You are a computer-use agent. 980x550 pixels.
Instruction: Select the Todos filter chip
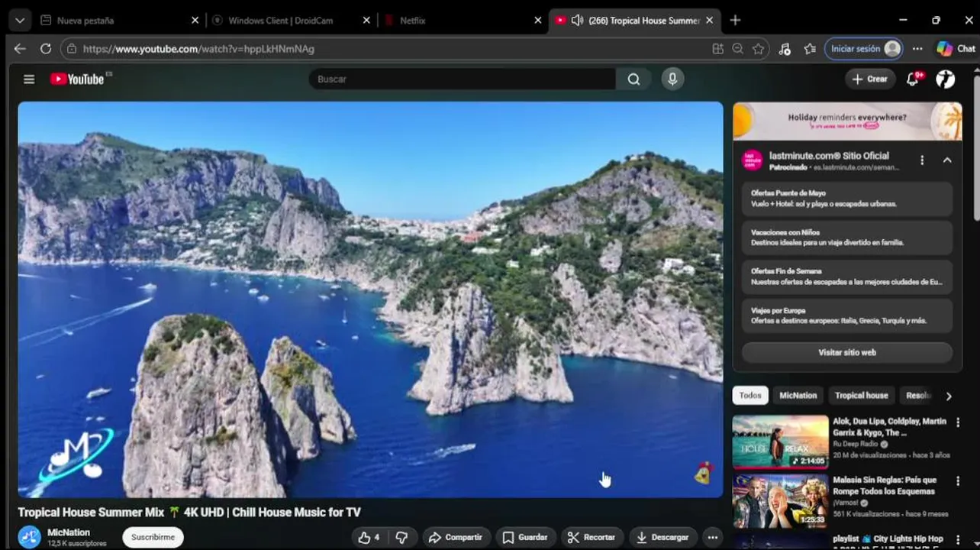pos(750,395)
